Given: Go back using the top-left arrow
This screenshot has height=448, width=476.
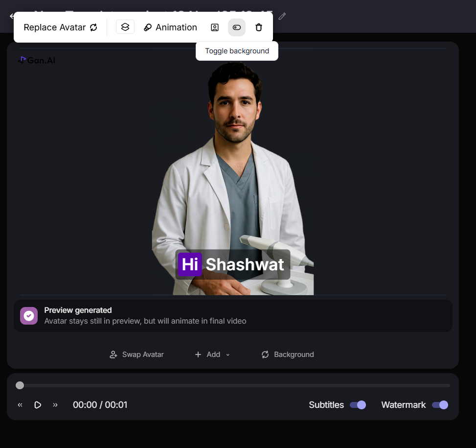Looking at the screenshot, I should coord(11,16).
